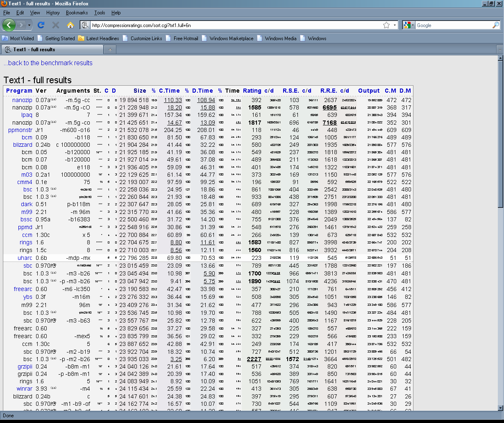504x423 pixels.
Task: Bookmark this page with the star icon
Action: [386, 25]
